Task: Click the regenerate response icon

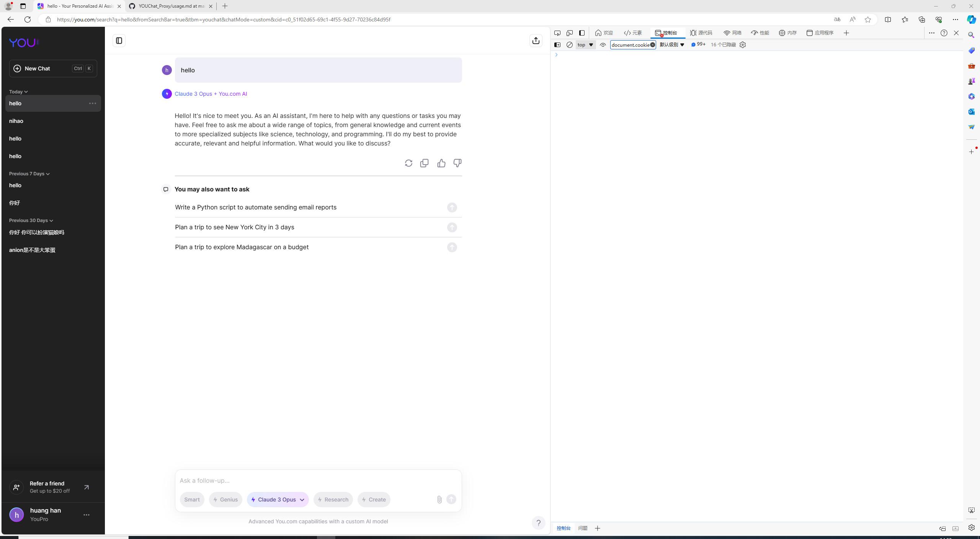Action: click(x=408, y=163)
